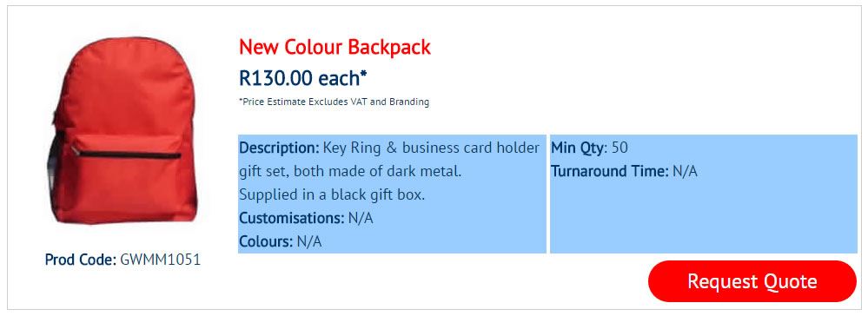Select the Min Qty 50 text
This screenshot has width=868, height=316.
point(589,148)
